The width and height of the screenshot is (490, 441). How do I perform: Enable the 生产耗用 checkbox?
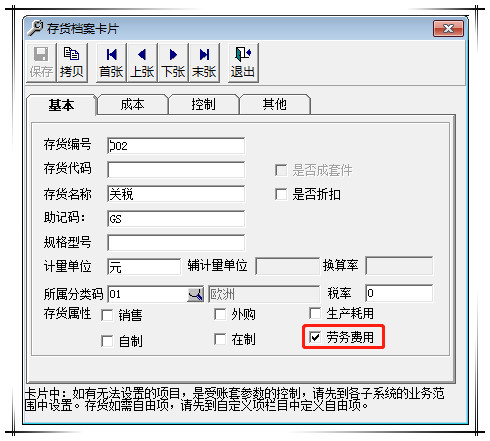pyautogui.click(x=315, y=313)
